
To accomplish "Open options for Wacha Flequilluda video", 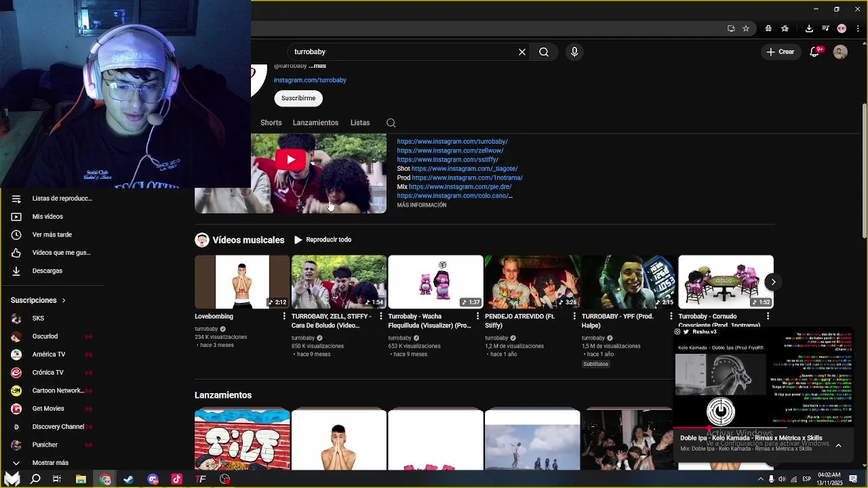I will click(x=477, y=317).
